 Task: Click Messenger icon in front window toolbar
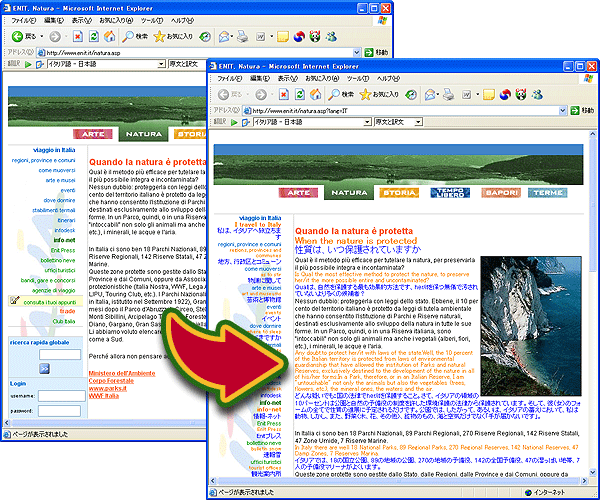click(x=537, y=94)
